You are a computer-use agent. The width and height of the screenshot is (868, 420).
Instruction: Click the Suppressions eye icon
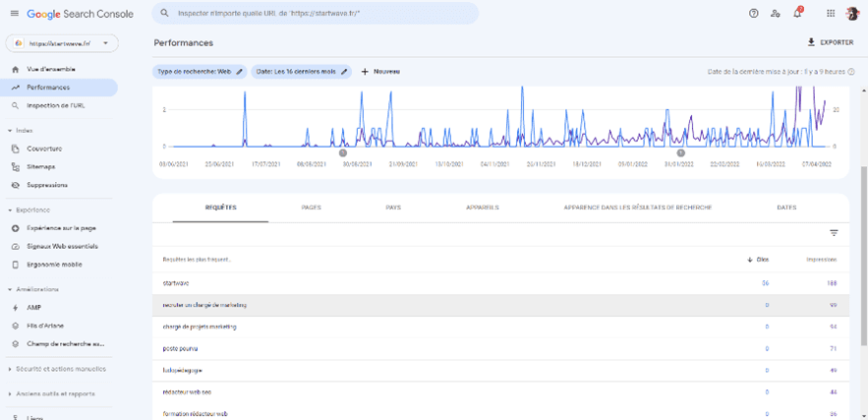[x=16, y=185]
